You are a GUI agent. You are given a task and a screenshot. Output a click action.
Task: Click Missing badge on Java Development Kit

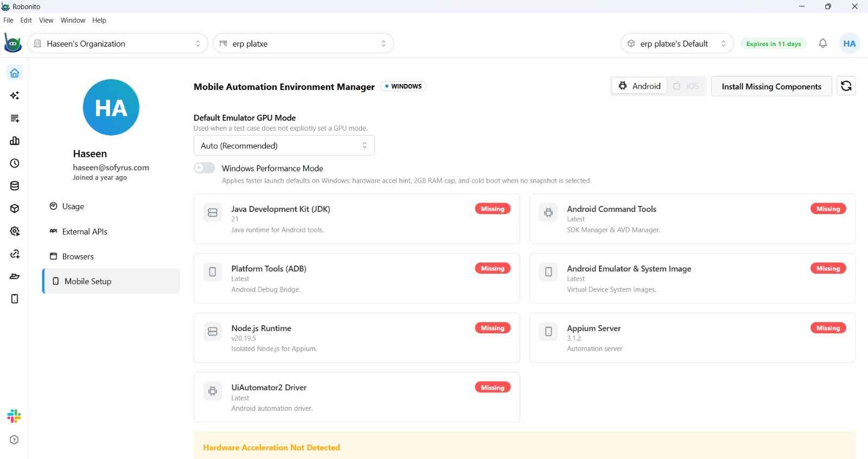[493, 209]
